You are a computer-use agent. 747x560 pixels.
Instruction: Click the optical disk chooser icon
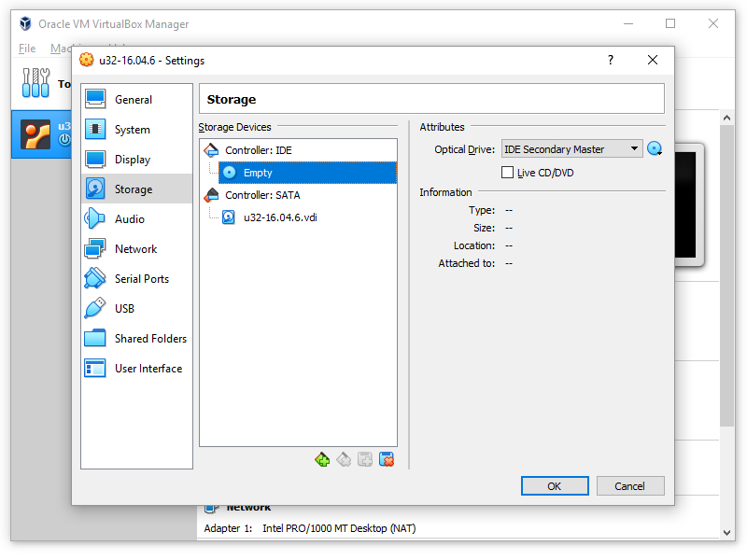click(655, 149)
